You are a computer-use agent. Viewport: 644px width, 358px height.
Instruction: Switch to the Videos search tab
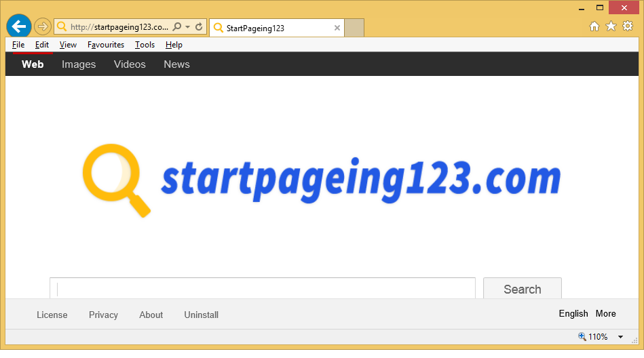pos(130,64)
